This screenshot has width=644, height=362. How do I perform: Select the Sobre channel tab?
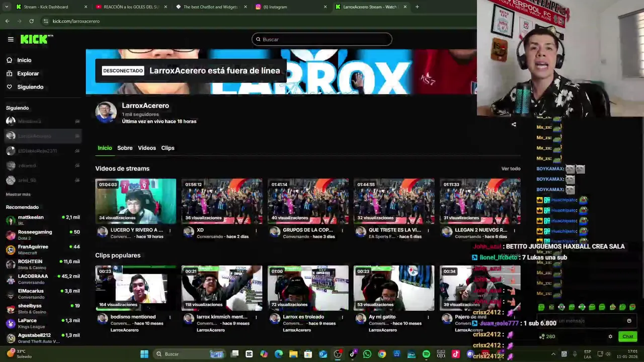pyautogui.click(x=125, y=148)
